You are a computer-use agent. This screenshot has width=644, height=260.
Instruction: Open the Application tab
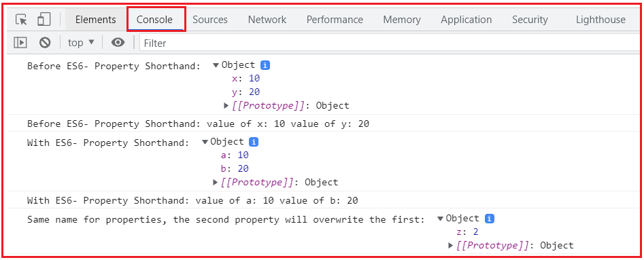click(466, 19)
